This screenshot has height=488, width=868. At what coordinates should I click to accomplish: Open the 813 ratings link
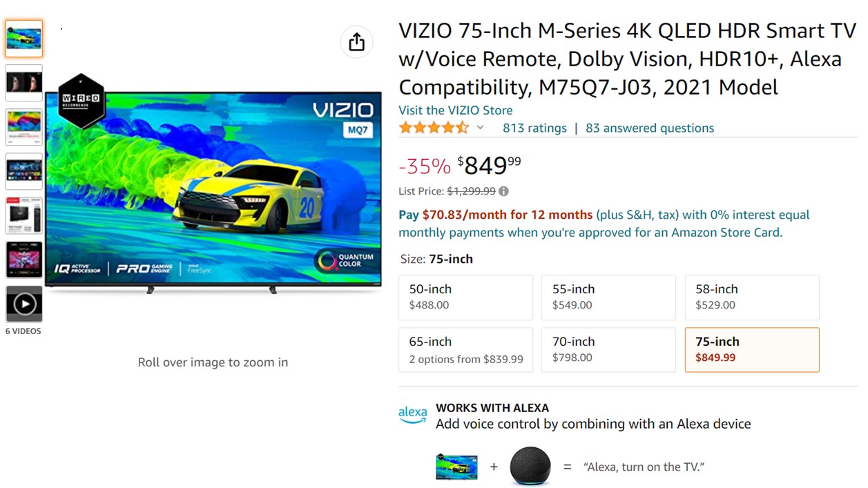pyautogui.click(x=534, y=128)
